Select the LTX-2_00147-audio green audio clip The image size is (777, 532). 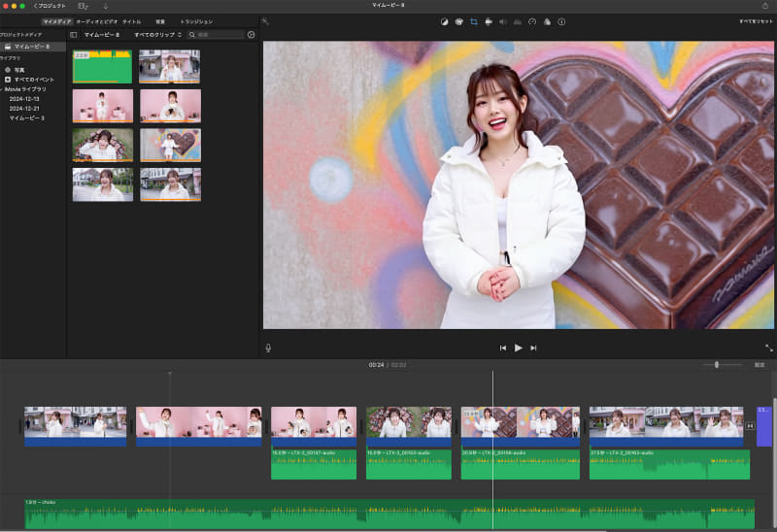[314, 465]
